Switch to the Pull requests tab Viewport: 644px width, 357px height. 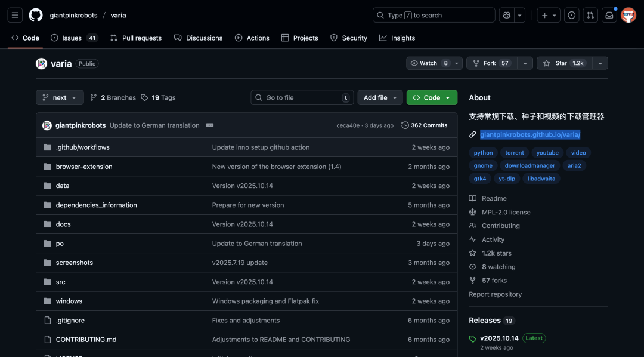point(136,38)
